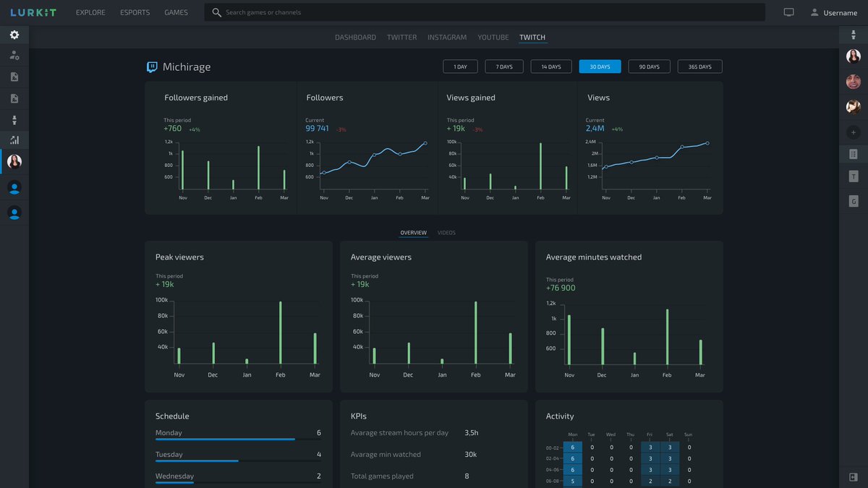Click the Michirage channel name

[187, 67]
